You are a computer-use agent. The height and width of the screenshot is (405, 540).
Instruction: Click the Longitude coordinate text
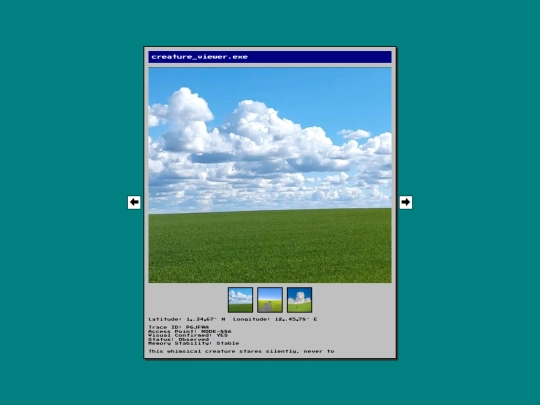pyautogui.click(x=275, y=319)
